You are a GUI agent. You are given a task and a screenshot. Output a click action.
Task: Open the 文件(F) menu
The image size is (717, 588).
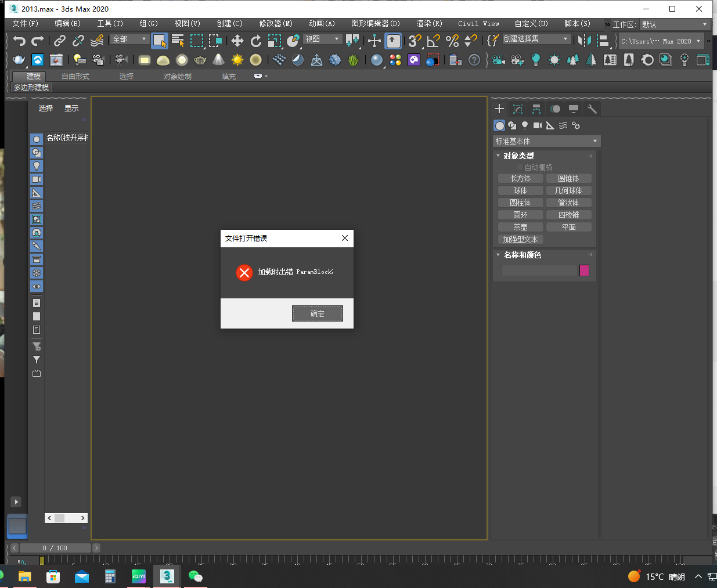(25, 24)
